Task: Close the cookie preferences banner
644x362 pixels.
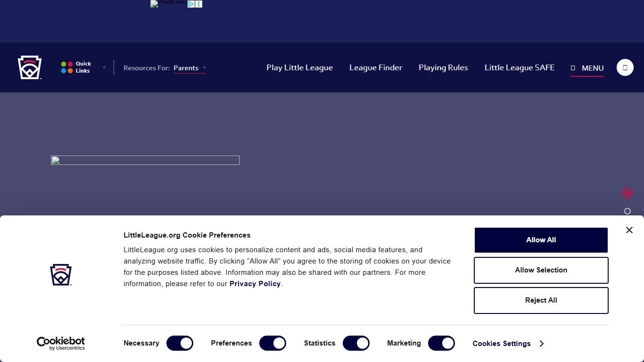Action: [x=629, y=230]
